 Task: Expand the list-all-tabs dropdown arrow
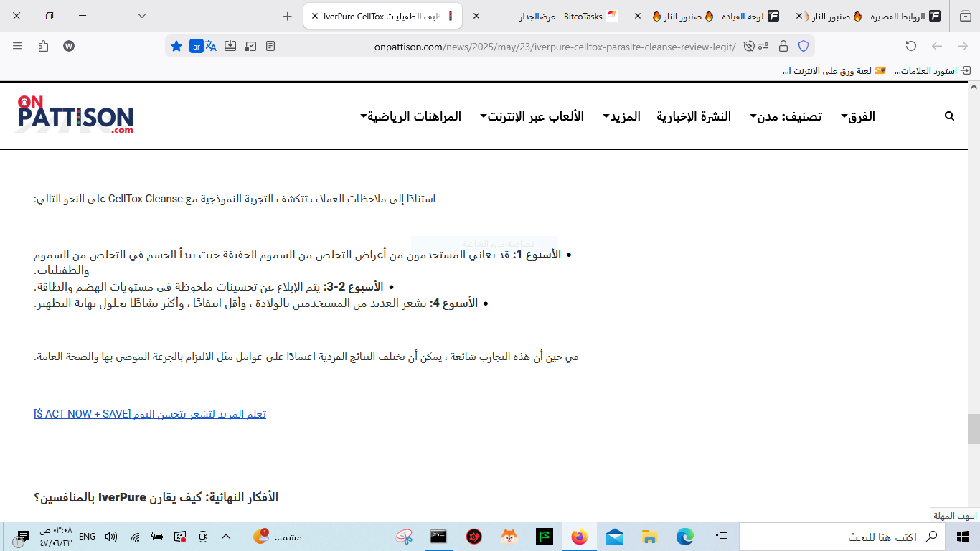click(142, 16)
